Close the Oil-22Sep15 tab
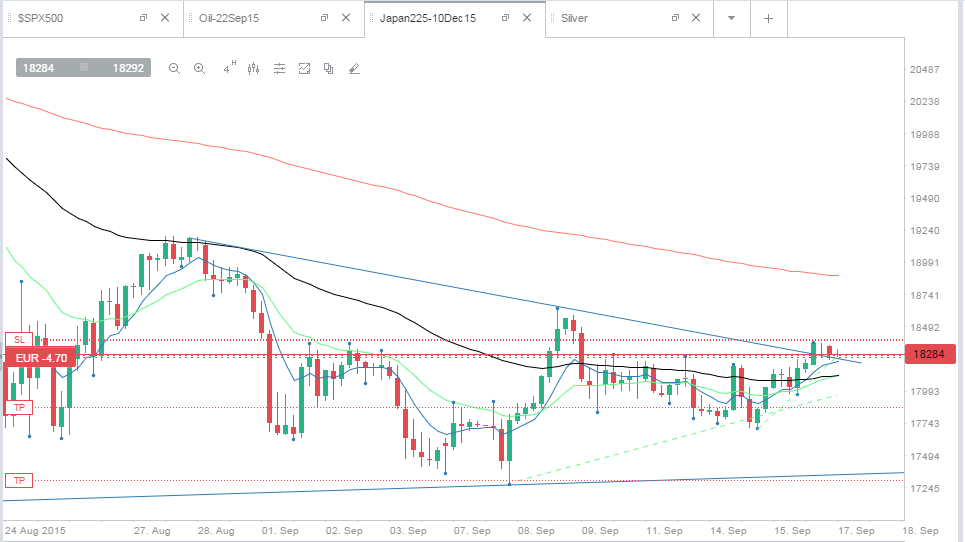Screen dimensions: 965x542 coord(346,18)
